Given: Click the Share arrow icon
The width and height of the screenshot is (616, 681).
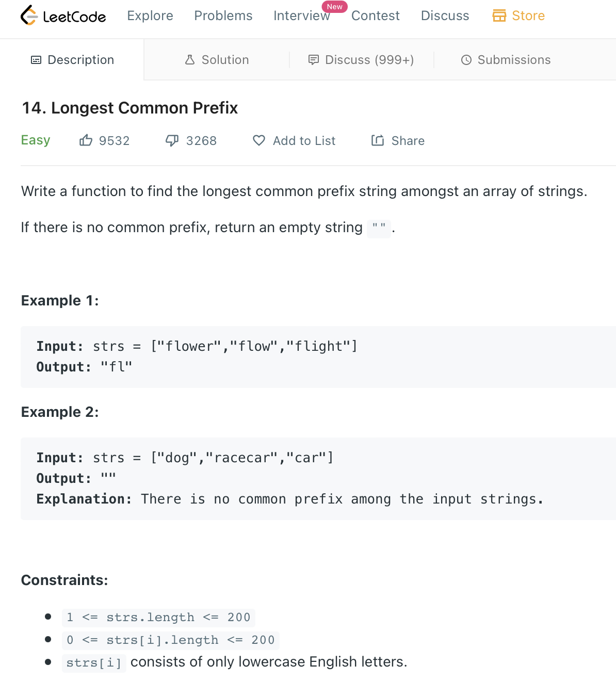Looking at the screenshot, I should tap(378, 140).
